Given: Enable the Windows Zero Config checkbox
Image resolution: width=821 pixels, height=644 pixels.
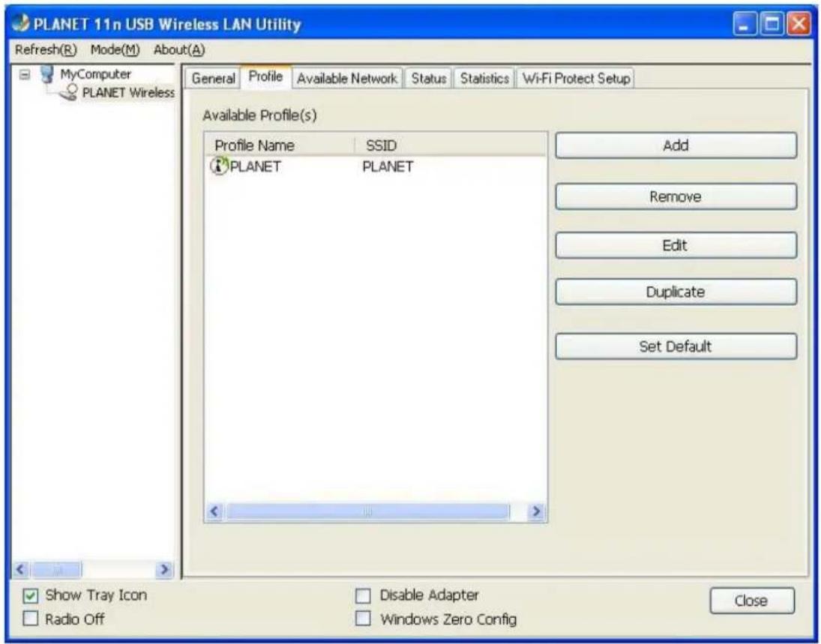Looking at the screenshot, I should tap(363, 619).
